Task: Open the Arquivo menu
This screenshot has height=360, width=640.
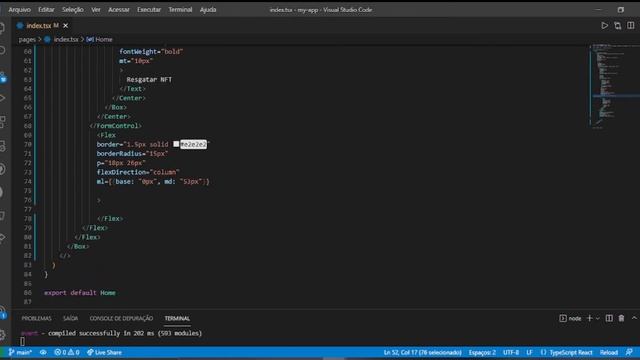Action: (x=20, y=9)
